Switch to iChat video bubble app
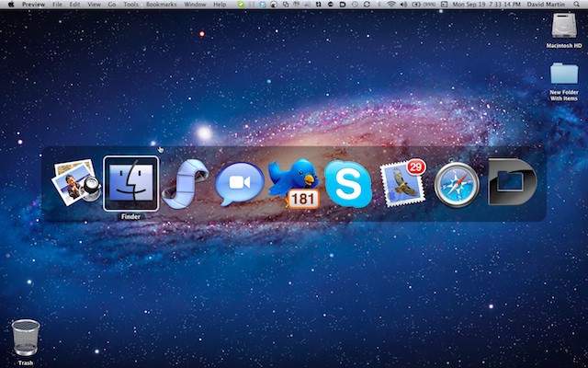588x368 pixels. pyautogui.click(x=240, y=184)
